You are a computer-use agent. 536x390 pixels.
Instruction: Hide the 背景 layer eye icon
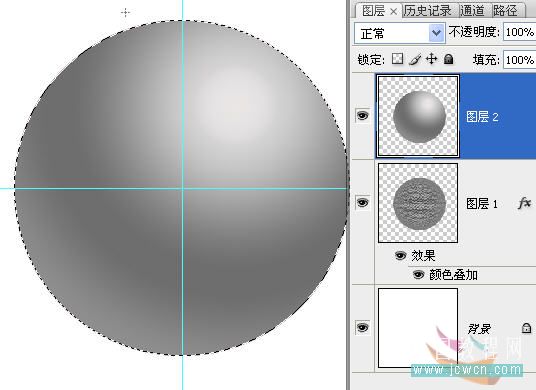[x=363, y=327]
